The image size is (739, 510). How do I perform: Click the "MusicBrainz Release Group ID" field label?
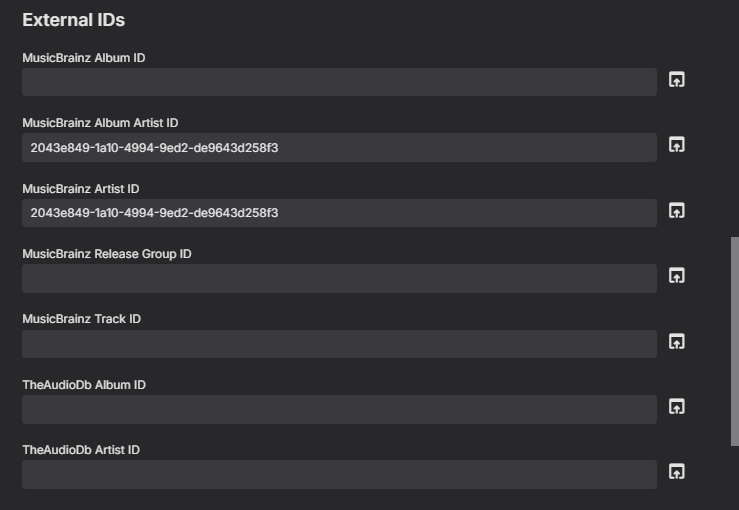pos(107,254)
